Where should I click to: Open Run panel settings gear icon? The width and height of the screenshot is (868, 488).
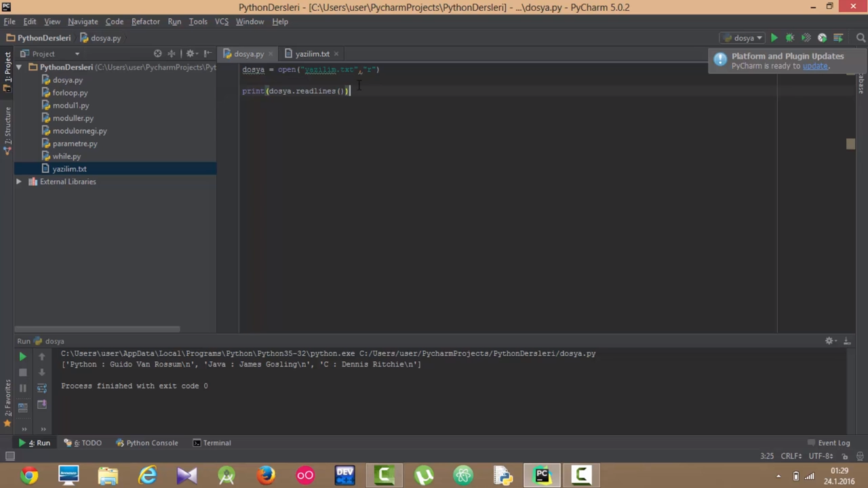(829, 341)
